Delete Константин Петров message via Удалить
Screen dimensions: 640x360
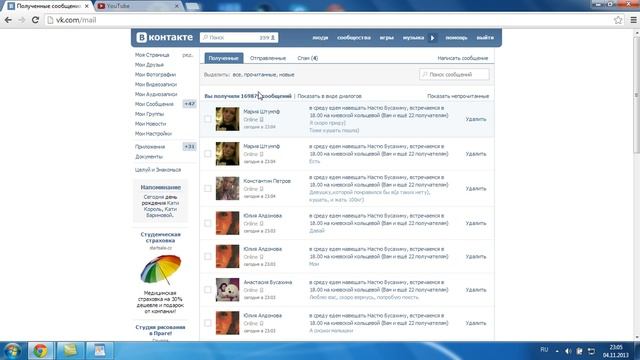[x=476, y=189]
